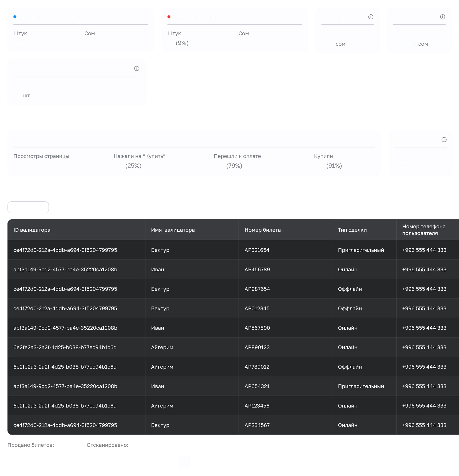The width and height of the screenshot is (459, 476).
Task: Click the "Имя валидатора" column header
Action: point(173,230)
